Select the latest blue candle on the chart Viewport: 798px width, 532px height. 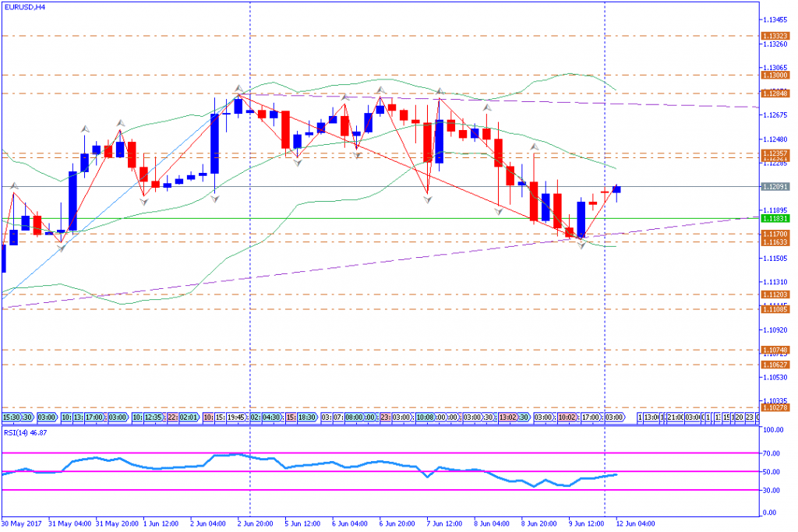[x=616, y=189]
